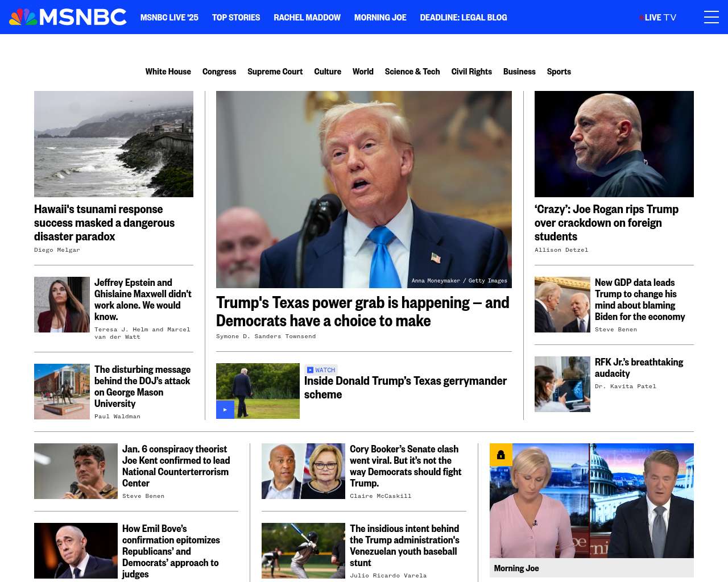The image size is (728, 582).
Task: Open RFK Jr.'s breathtaking audacity article
Action: (x=639, y=368)
